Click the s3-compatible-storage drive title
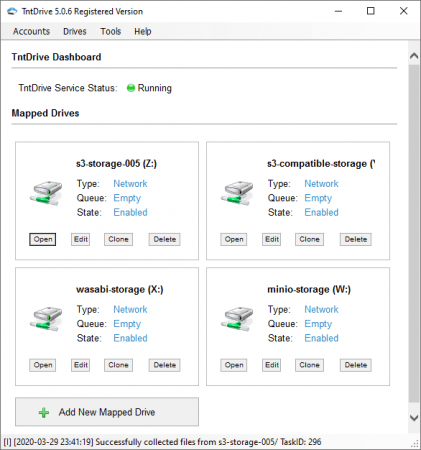This screenshot has height=450, width=421. [x=321, y=164]
